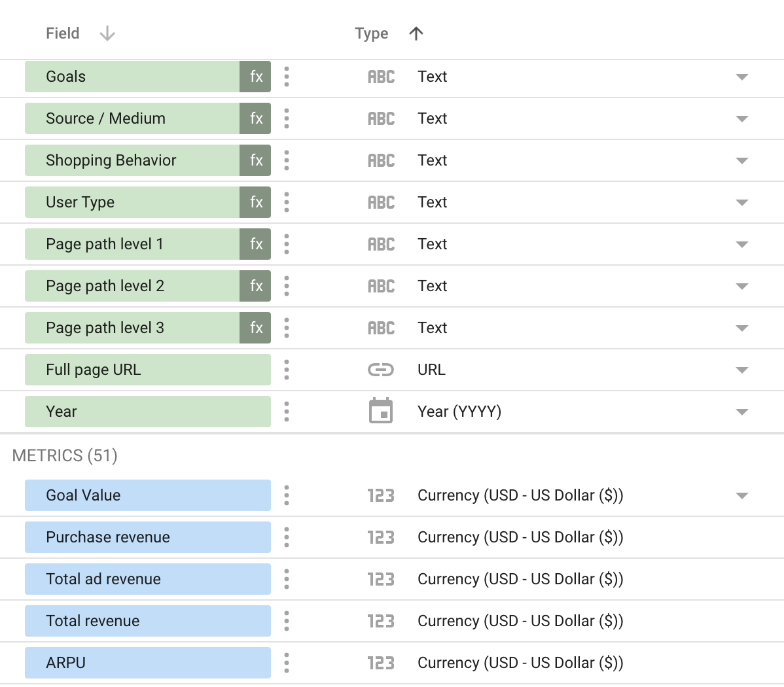This screenshot has height=687, width=784.
Task: Click the ABC text type icon for Goals
Action: [381, 76]
